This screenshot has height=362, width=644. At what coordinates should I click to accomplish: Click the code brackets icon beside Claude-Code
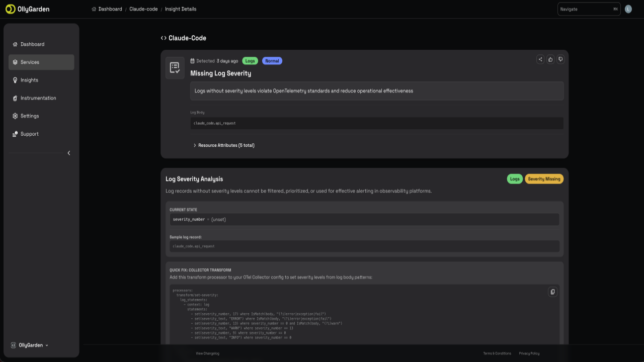click(x=164, y=38)
